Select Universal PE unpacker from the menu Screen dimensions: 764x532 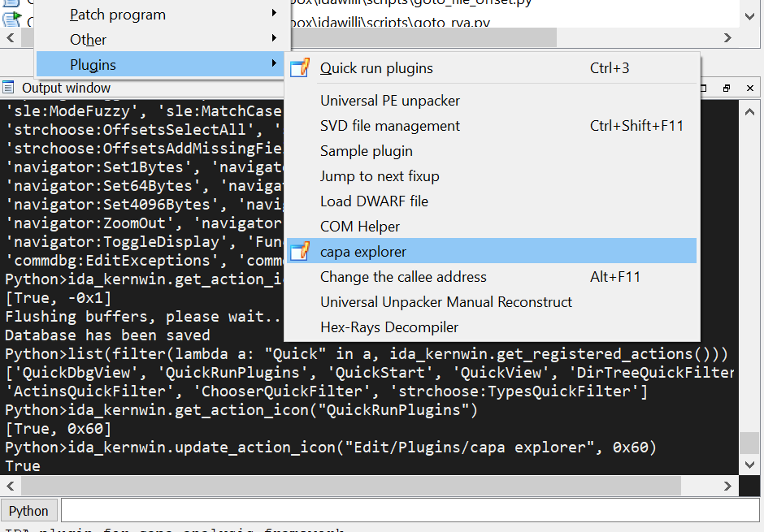pyautogui.click(x=390, y=101)
